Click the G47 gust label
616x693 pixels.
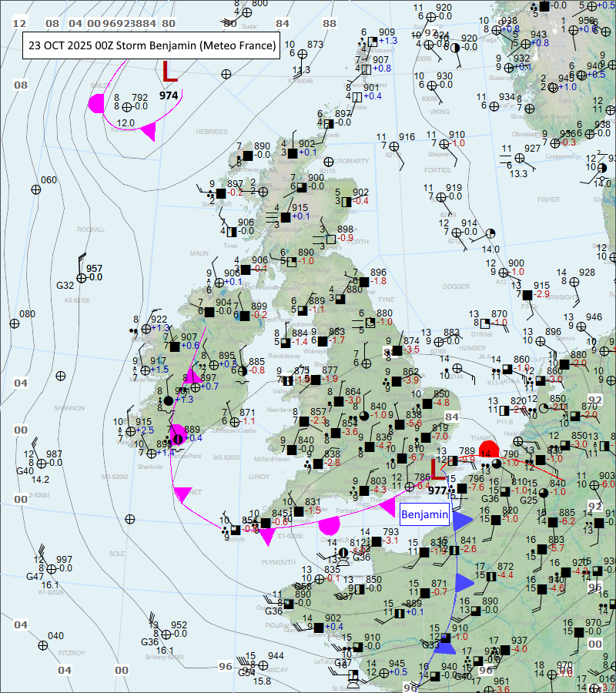[x=35, y=576]
